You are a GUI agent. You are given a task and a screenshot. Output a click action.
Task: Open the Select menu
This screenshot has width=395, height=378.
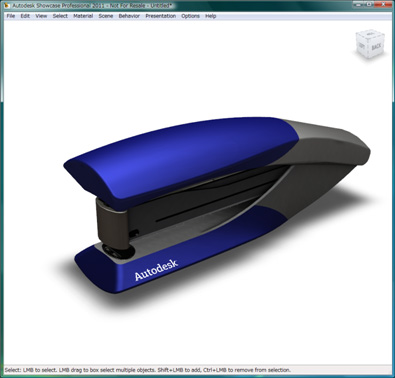(60, 16)
